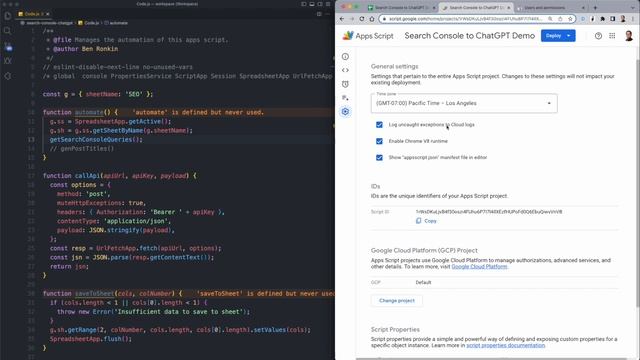Click the getSearchConsoleQueries() call line
Image resolution: width=640 pixels, height=360 pixels.
(96, 140)
